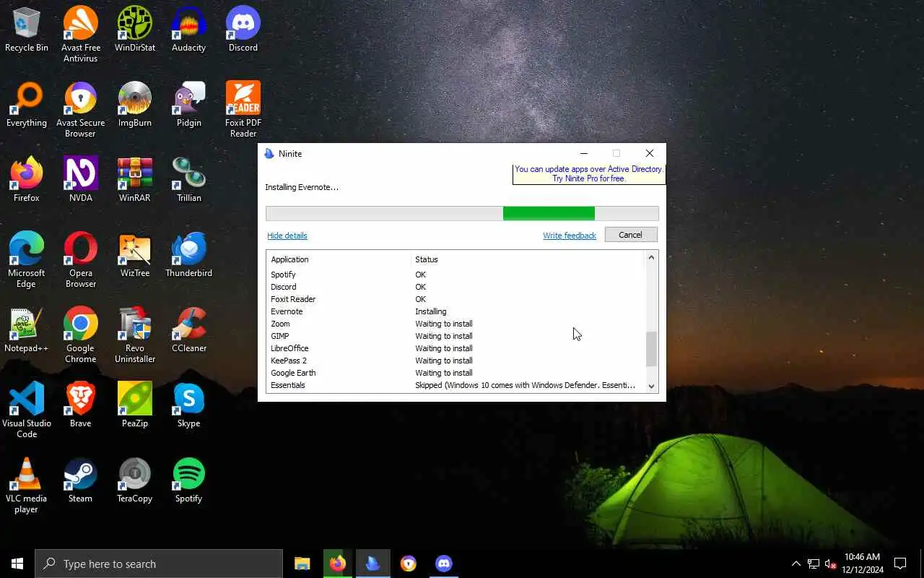Select the GIMP row in details list
This screenshot has height=578, width=924.
click(455, 336)
